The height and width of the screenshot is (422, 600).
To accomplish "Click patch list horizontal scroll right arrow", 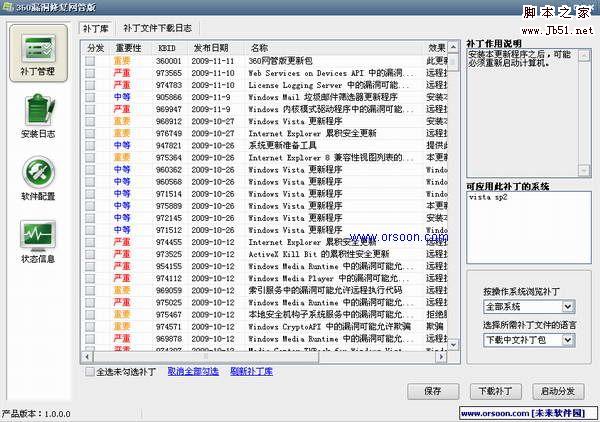I will pos(441,357).
